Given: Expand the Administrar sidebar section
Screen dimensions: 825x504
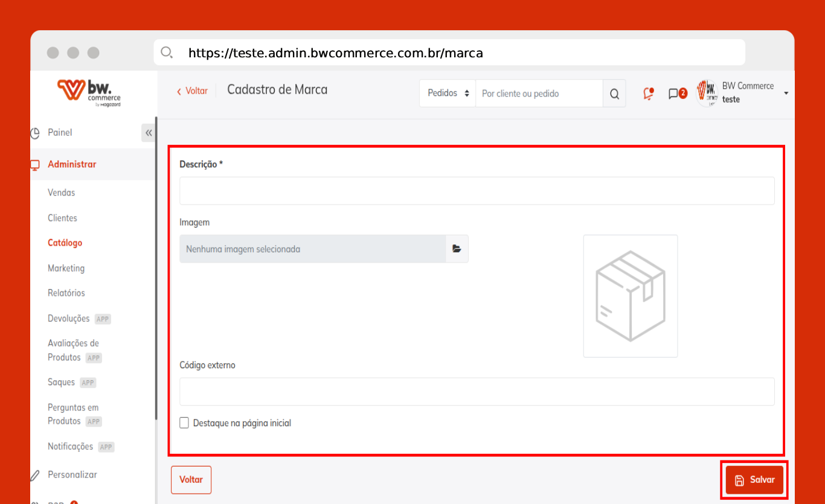Looking at the screenshot, I should point(72,164).
